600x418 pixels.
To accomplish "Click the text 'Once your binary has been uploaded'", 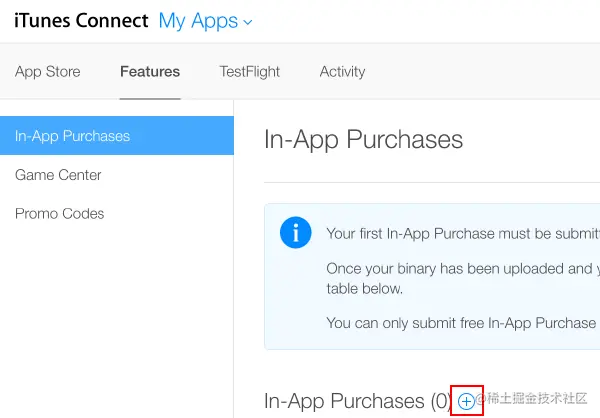I will coord(446,269).
